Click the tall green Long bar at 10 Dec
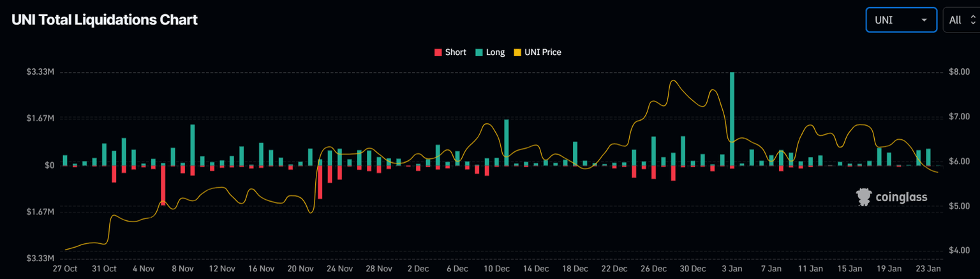The width and height of the screenshot is (980, 279). [x=507, y=142]
